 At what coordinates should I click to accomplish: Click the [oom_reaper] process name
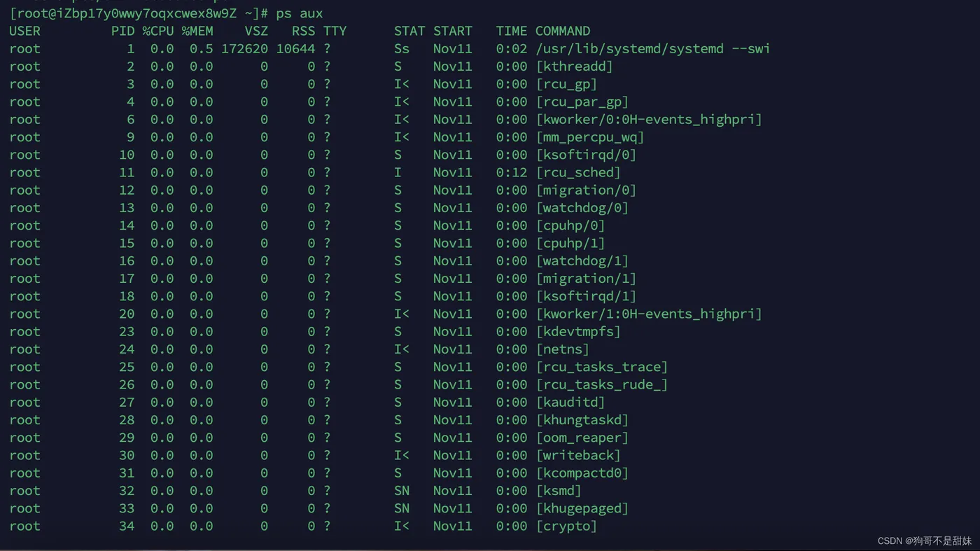tap(582, 438)
